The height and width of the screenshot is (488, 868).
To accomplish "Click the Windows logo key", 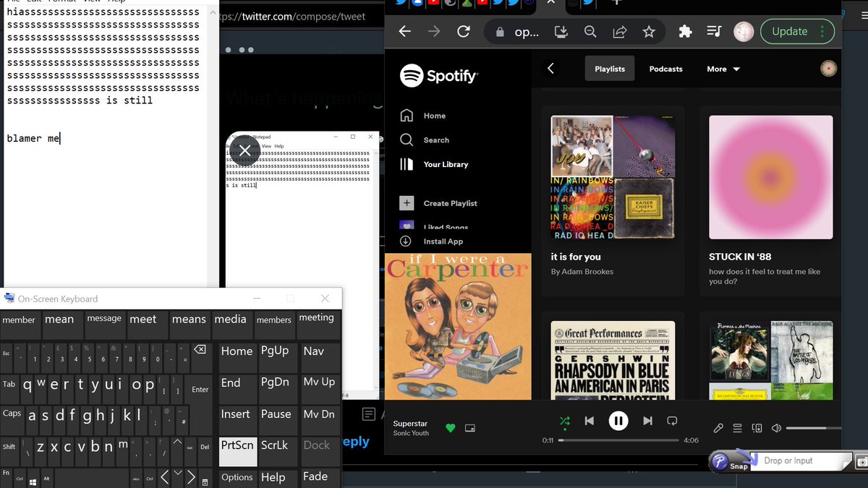I will click(x=32, y=478).
